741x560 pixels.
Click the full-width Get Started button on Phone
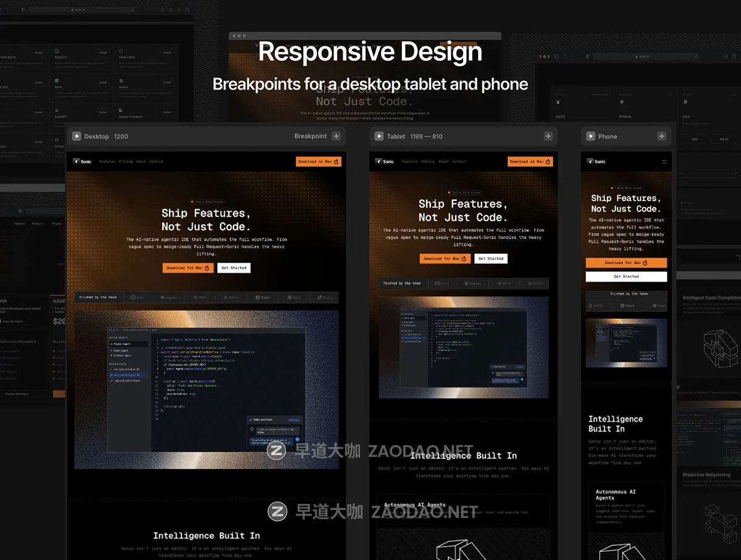click(x=626, y=277)
